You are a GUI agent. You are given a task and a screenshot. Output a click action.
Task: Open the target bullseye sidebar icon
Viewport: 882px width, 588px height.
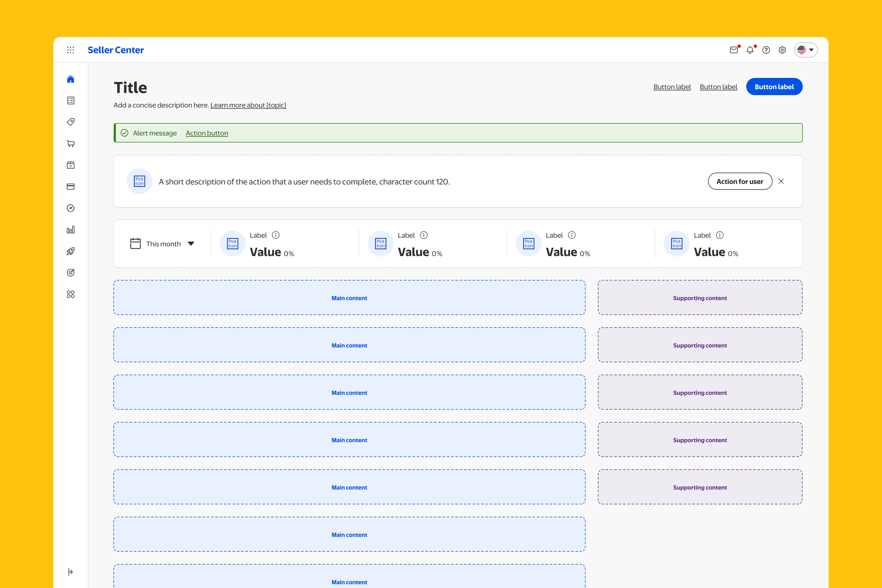coord(71,273)
